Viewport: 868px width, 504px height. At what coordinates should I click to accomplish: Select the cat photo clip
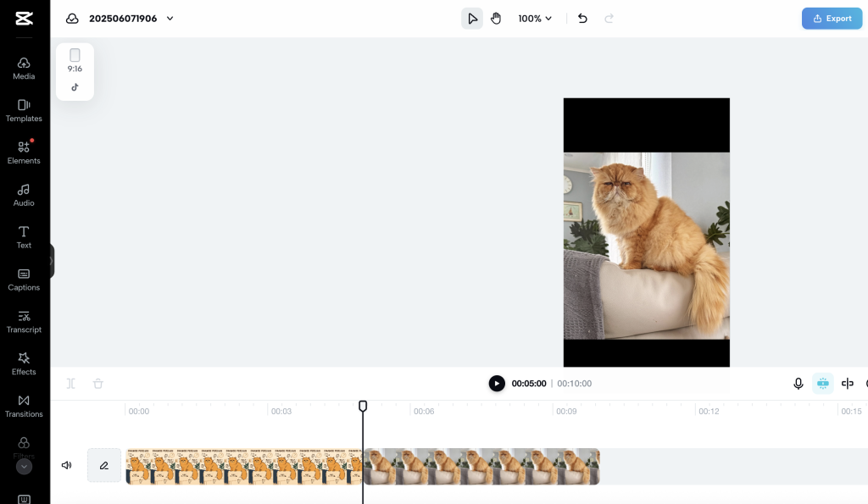(x=481, y=467)
